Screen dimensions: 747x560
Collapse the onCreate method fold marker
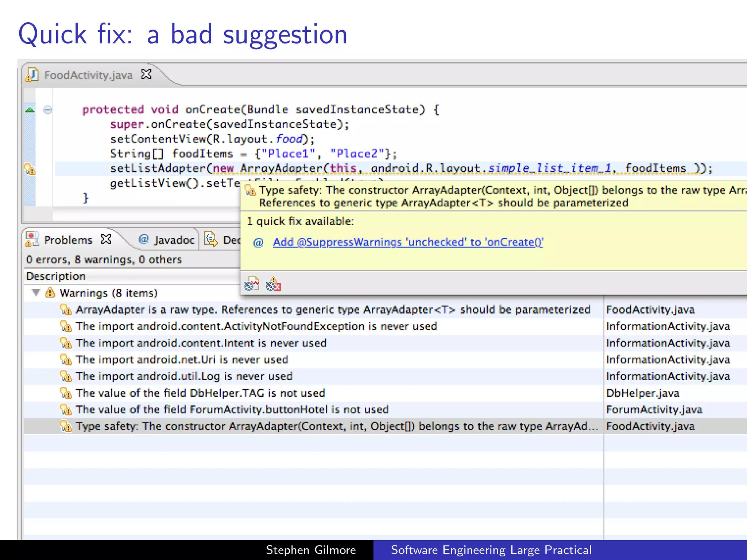pyautogui.click(x=47, y=110)
